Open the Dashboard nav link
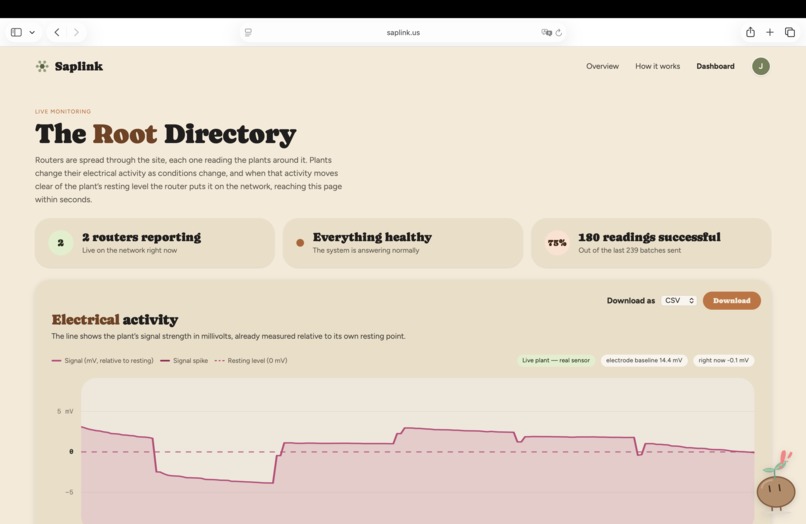The height and width of the screenshot is (524, 806). [x=715, y=66]
